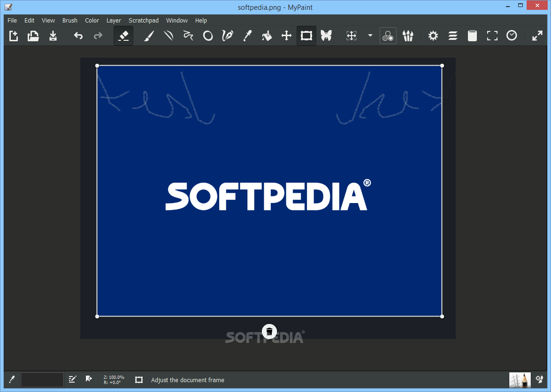Select the Lines and Curves tool

tap(168, 36)
